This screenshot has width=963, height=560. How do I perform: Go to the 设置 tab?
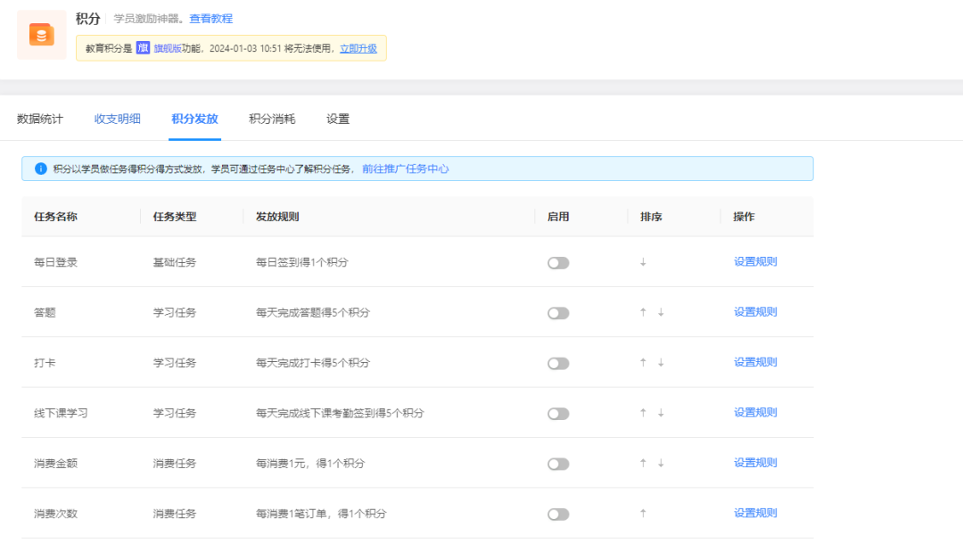(338, 119)
